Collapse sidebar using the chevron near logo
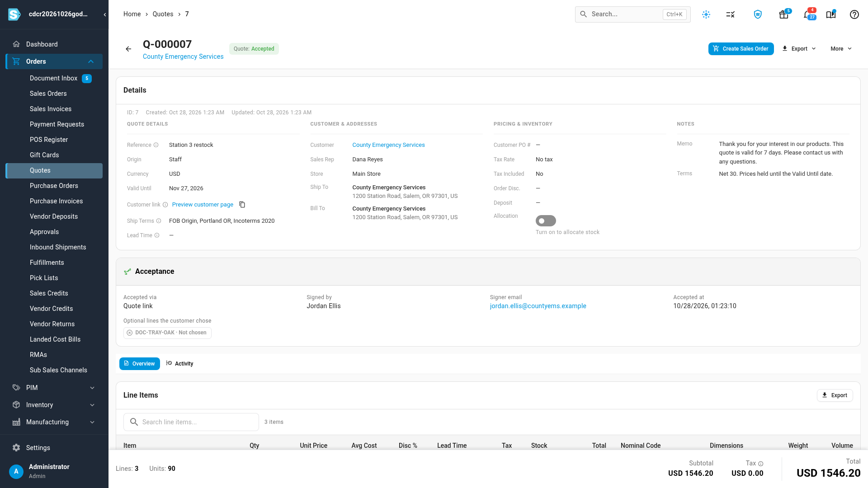This screenshot has height=488, width=868. click(105, 14)
